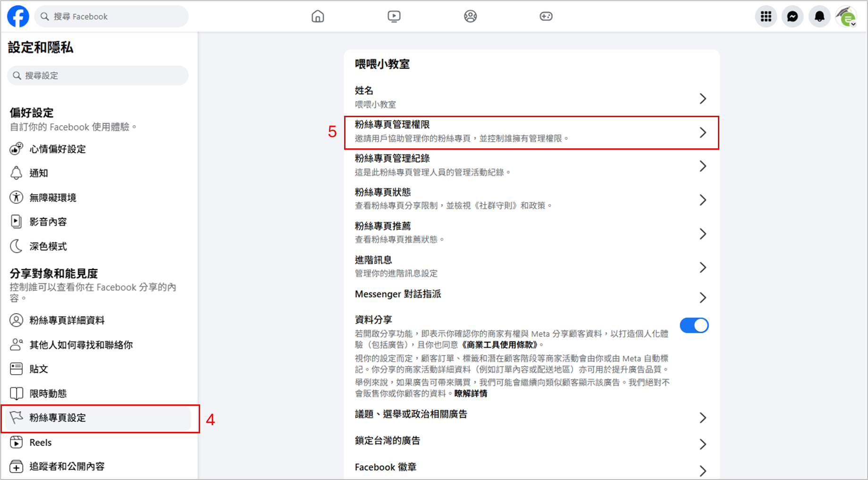Expand the 議題、選舉或政治相關廣告 row chevron
The height and width of the screenshot is (480, 868).
click(x=703, y=418)
